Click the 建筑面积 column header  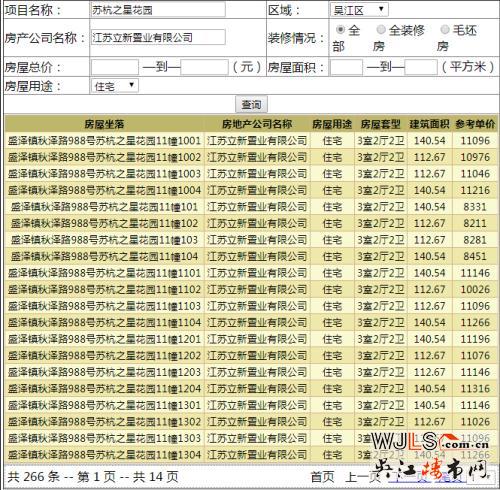(429, 124)
